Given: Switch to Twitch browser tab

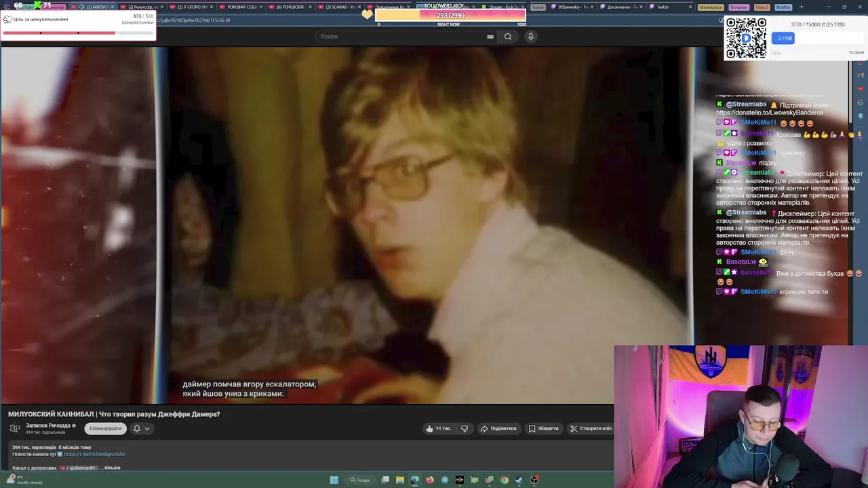Looking at the screenshot, I should (x=669, y=7).
